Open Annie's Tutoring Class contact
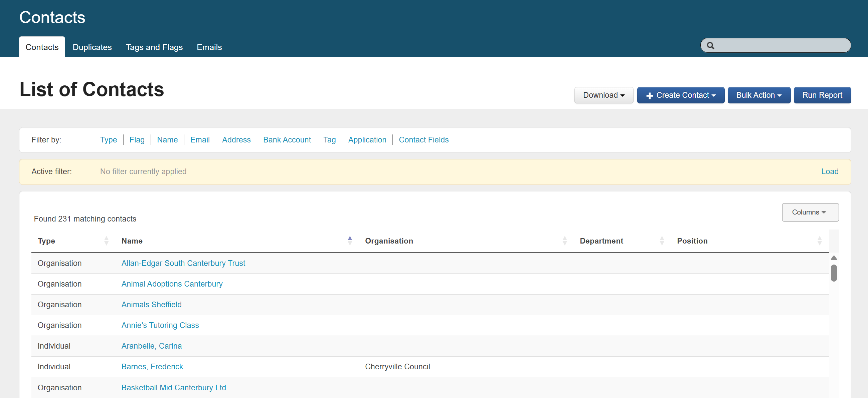868x398 pixels. tap(160, 325)
